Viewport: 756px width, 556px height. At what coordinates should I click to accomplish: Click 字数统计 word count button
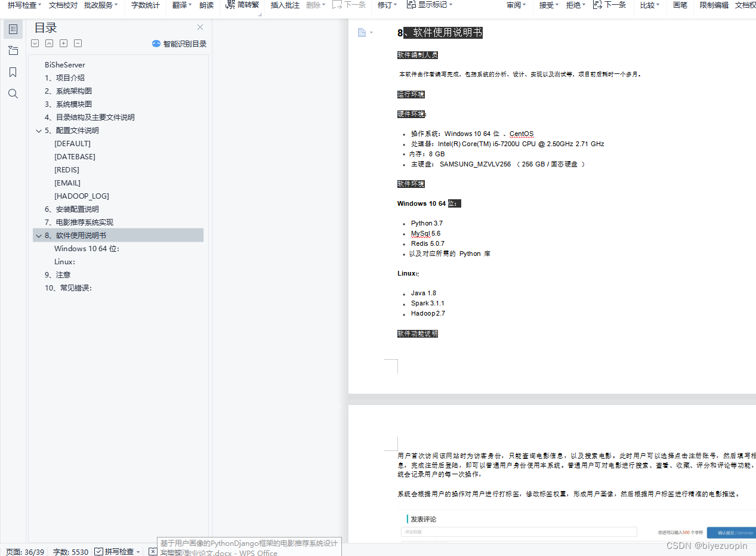[146, 5]
